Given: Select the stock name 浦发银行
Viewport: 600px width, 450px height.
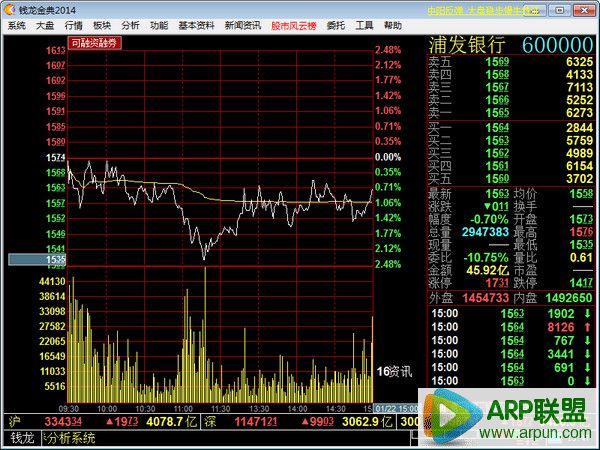Looking at the screenshot, I should pyautogui.click(x=467, y=45).
